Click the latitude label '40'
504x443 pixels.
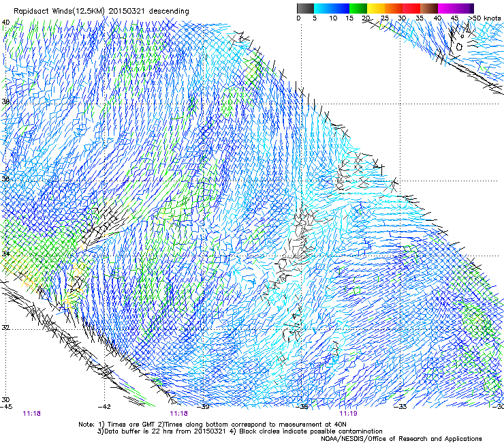5,22
